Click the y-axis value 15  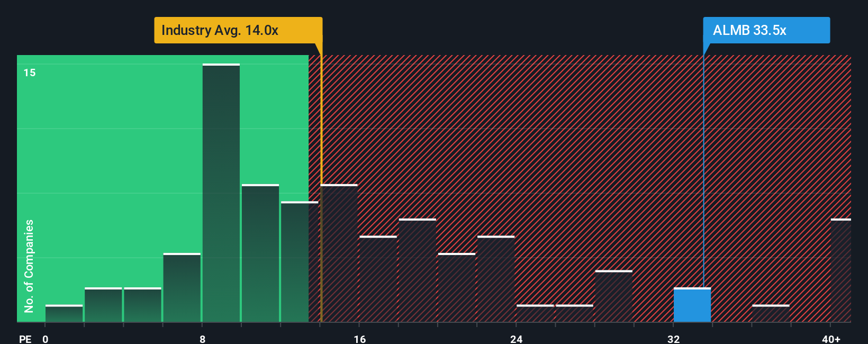pyautogui.click(x=30, y=73)
